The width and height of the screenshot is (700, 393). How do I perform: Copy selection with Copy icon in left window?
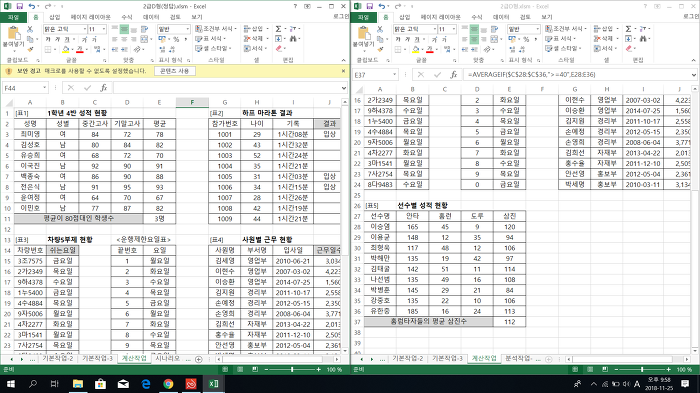(x=30, y=39)
